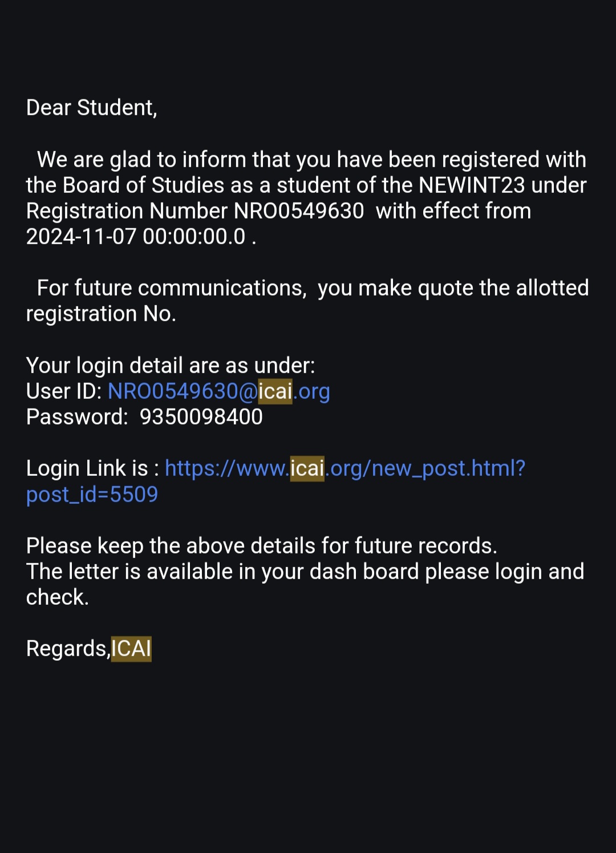Click the "For future communications" sentence
Image resolution: width=616 pixels, height=853 pixels.
[171, 288]
